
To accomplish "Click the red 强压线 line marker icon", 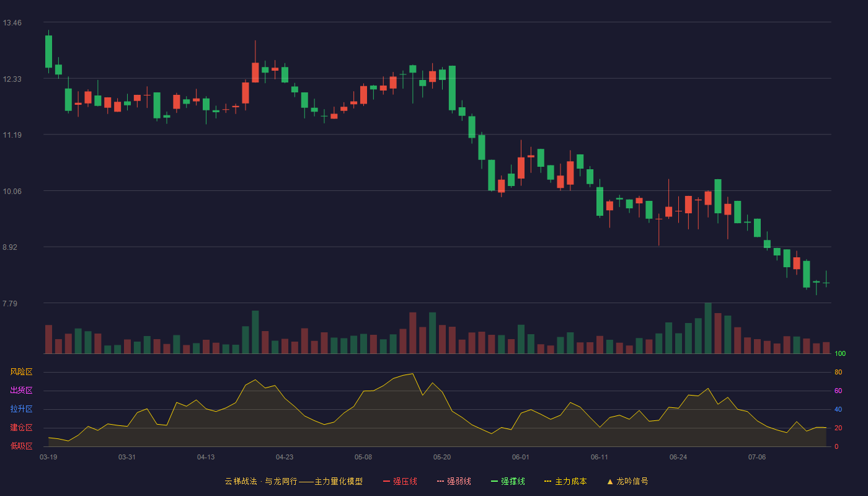I will (x=387, y=481).
